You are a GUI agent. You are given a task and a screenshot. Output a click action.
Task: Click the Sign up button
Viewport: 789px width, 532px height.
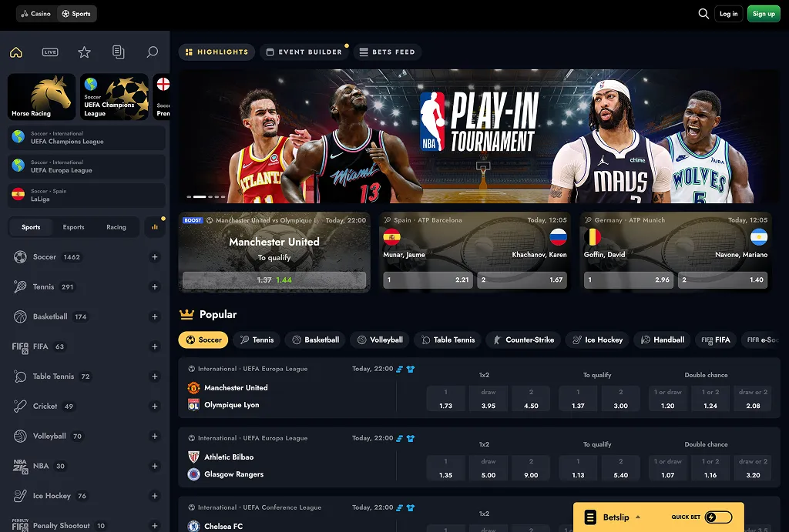764,14
